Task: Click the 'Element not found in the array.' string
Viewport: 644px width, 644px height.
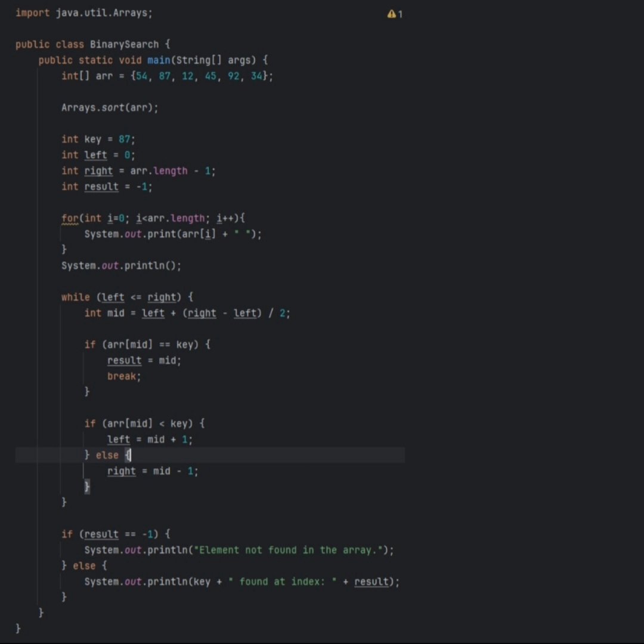Action: [290, 550]
